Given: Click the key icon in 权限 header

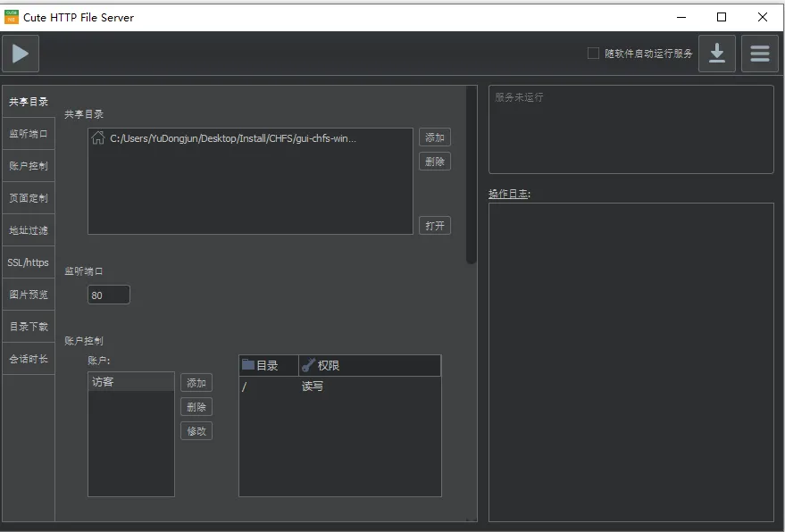Looking at the screenshot, I should 308,365.
